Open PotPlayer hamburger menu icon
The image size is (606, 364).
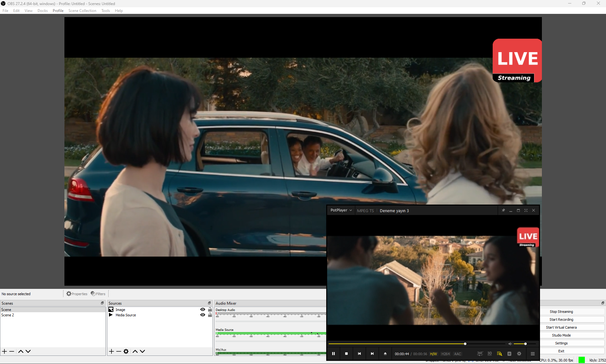pyautogui.click(x=533, y=354)
